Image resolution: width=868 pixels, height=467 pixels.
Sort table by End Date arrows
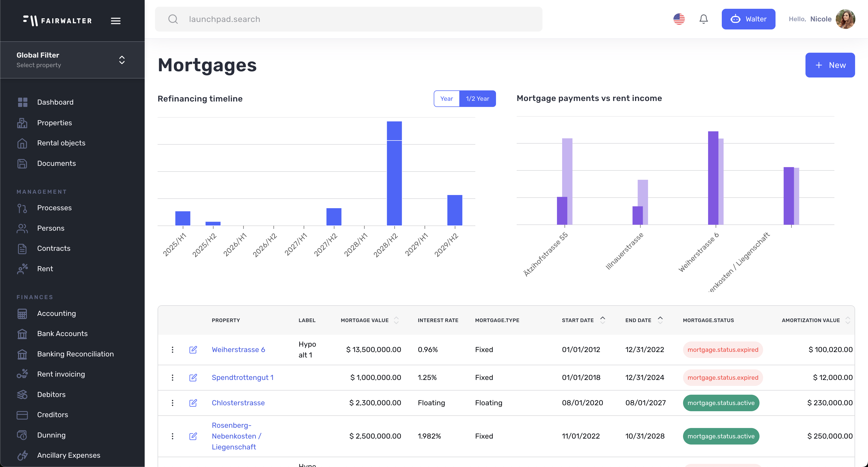tap(660, 321)
